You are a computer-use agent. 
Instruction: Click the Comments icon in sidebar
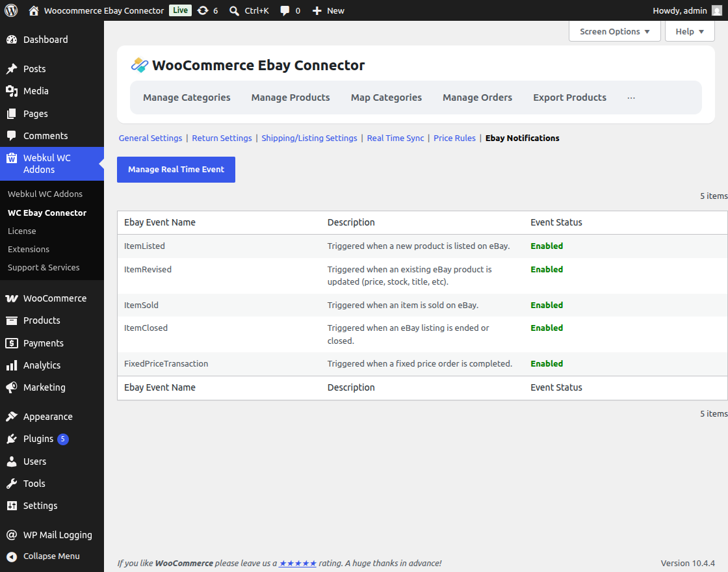point(12,136)
